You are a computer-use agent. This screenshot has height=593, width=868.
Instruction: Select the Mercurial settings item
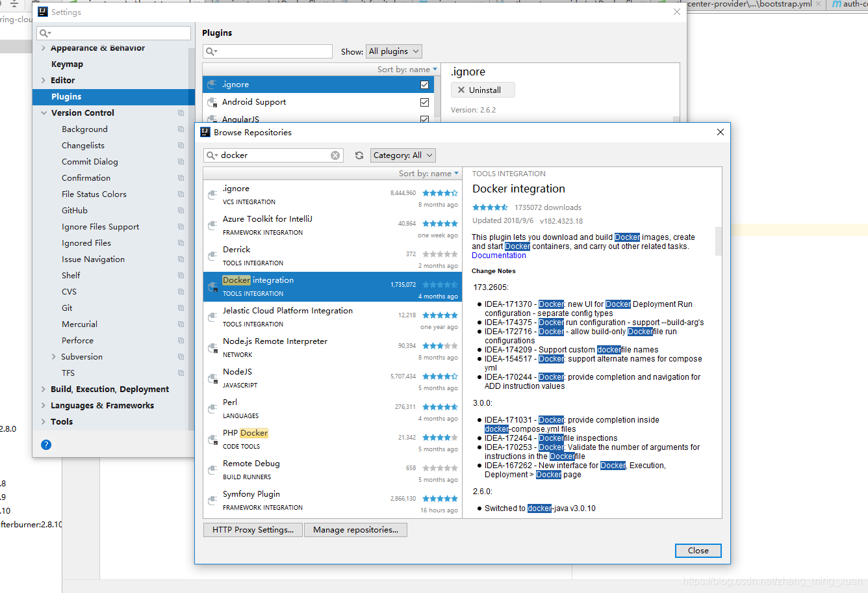[x=79, y=324]
